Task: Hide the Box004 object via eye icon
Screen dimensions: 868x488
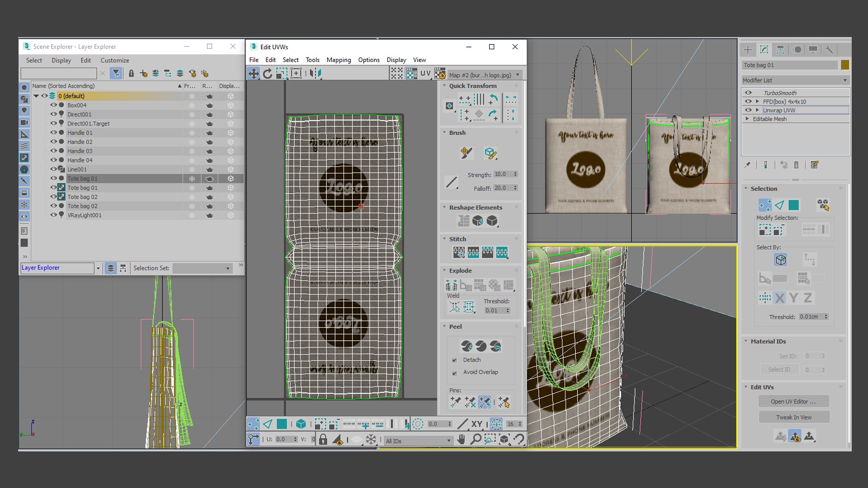Action: 53,105
